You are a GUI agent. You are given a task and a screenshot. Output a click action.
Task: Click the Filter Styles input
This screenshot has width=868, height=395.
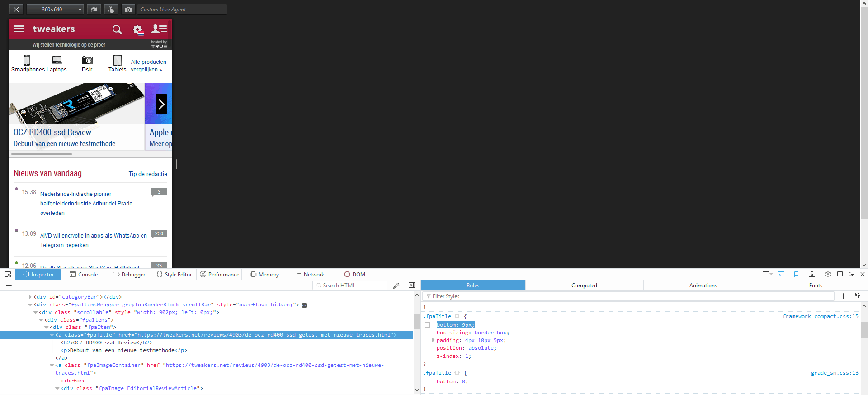click(x=629, y=296)
